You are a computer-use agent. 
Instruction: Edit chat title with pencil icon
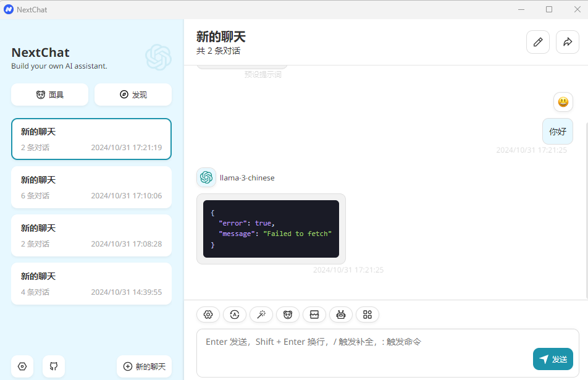[x=538, y=42]
